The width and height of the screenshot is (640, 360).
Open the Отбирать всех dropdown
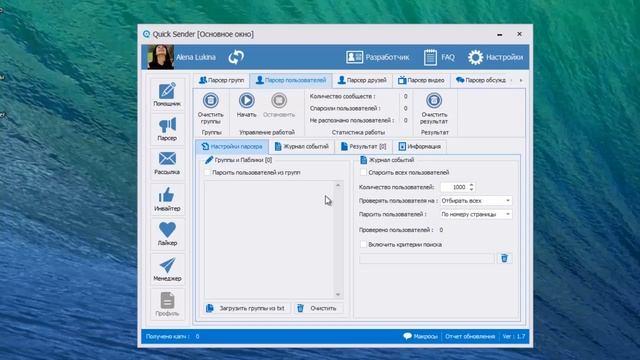476,201
